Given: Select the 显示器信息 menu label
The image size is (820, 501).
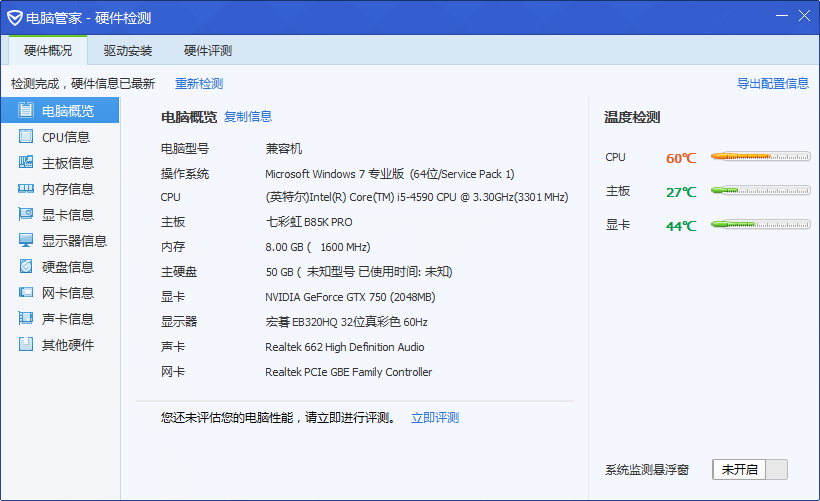Looking at the screenshot, I should (x=74, y=241).
